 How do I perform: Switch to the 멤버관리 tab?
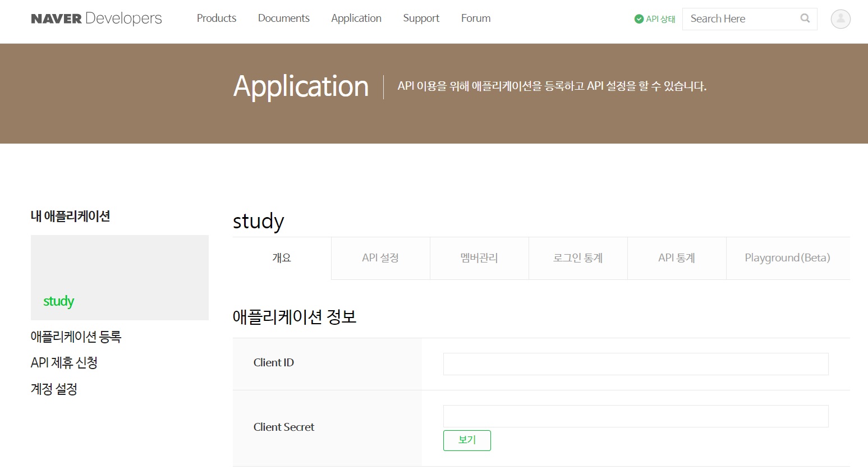point(479,258)
